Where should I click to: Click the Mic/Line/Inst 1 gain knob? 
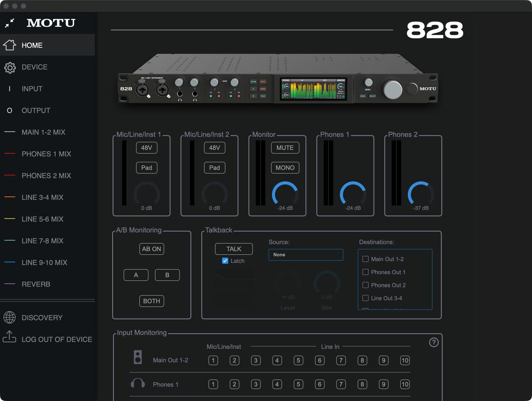click(x=147, y=194)
